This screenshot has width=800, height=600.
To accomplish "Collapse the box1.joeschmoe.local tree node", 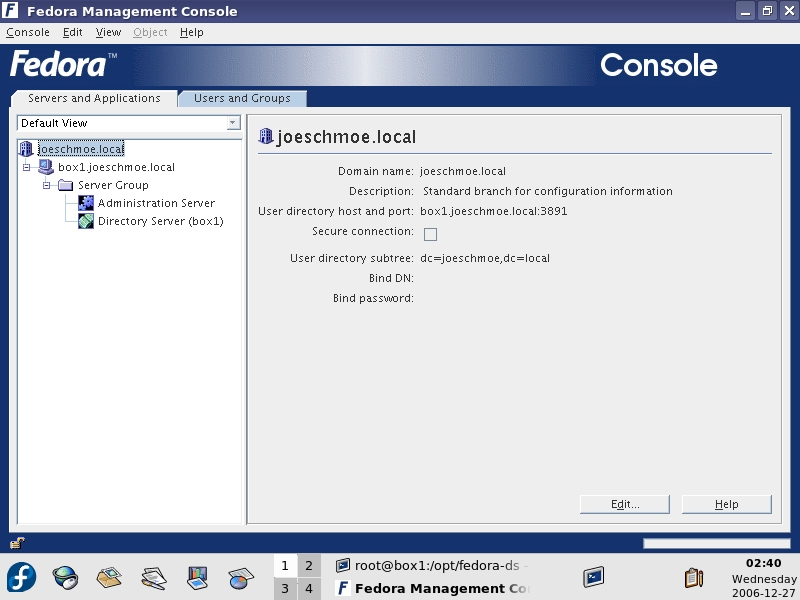I will point(27,167).
